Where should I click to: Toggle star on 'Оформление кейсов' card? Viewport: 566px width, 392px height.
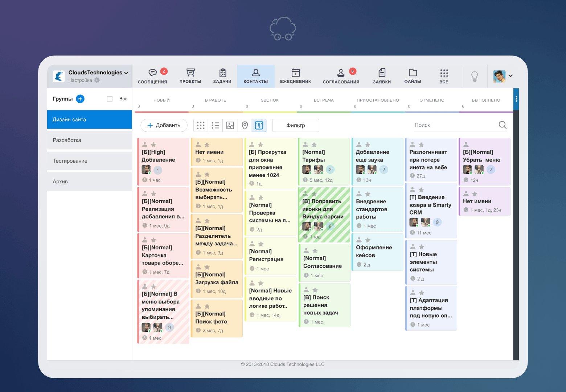click(368, 240)
